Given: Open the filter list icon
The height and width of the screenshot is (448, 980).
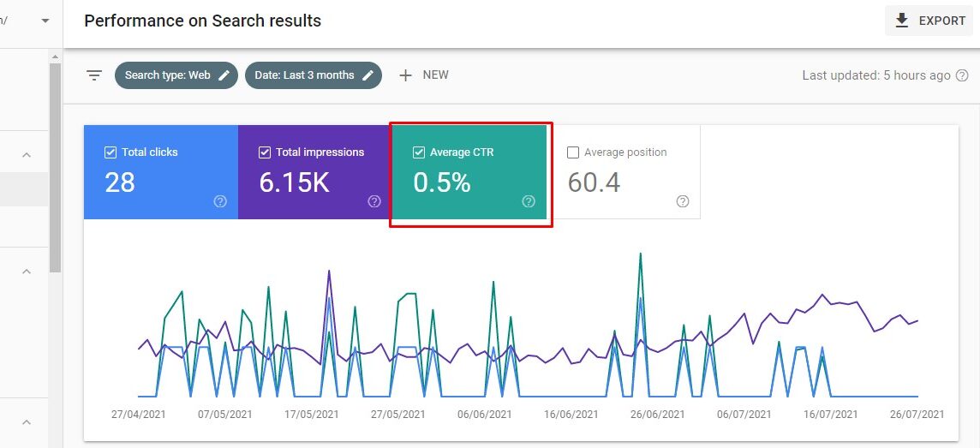Looking at the screenshot, I should point(94,75).
